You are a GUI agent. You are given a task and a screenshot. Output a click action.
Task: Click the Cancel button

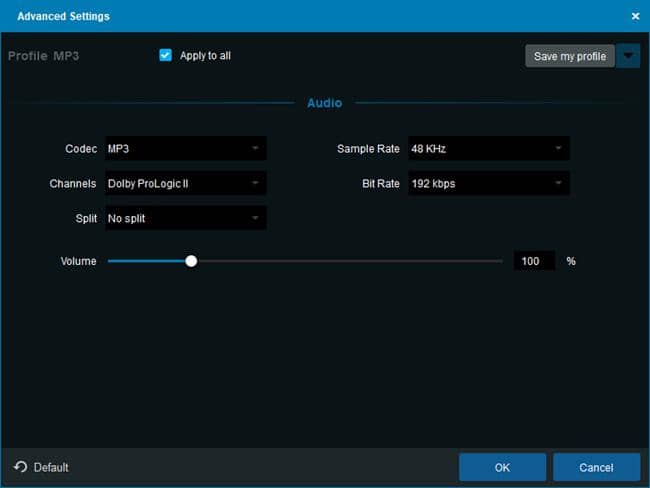point(597,467)
